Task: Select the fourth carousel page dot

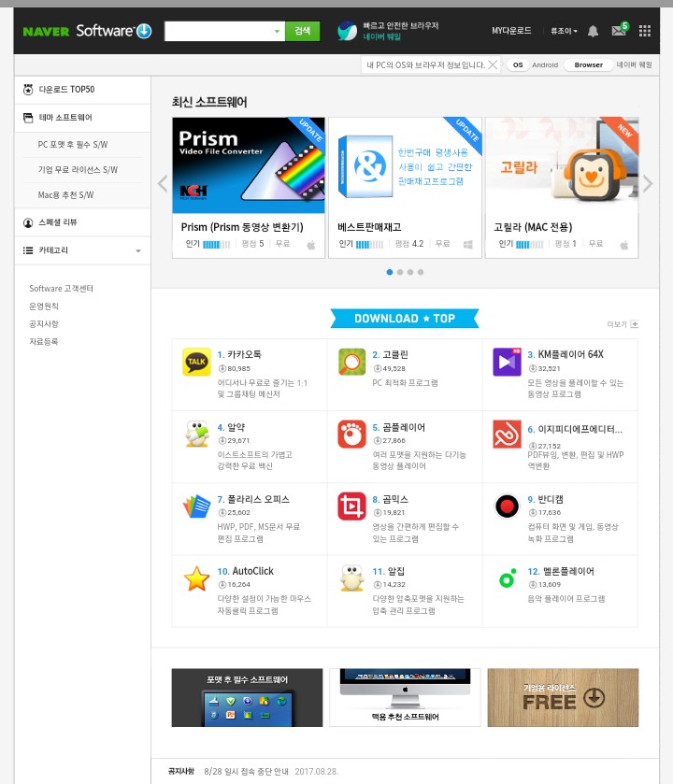Action: tap(421, 272)
